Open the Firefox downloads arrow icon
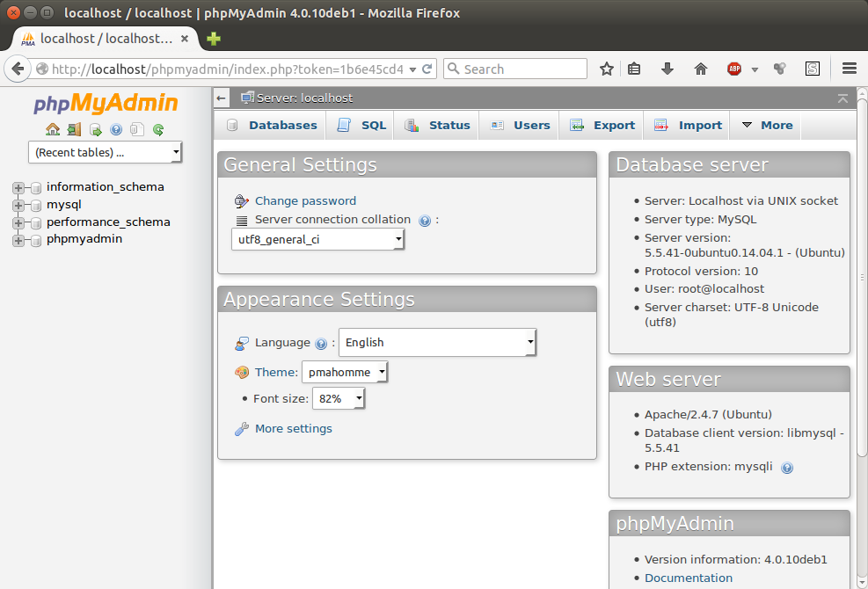This screenshot has height=589, width=868. pos(667,69)
